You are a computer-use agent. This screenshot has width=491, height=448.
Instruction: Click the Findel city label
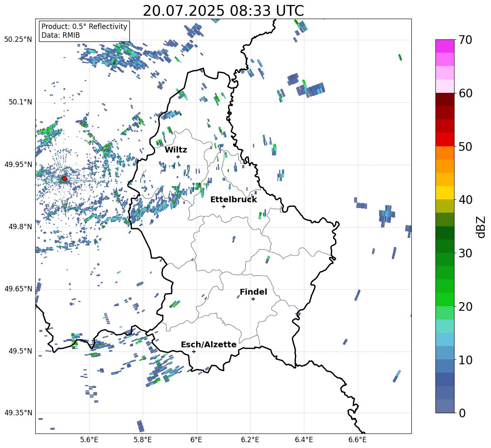(253, 292)
